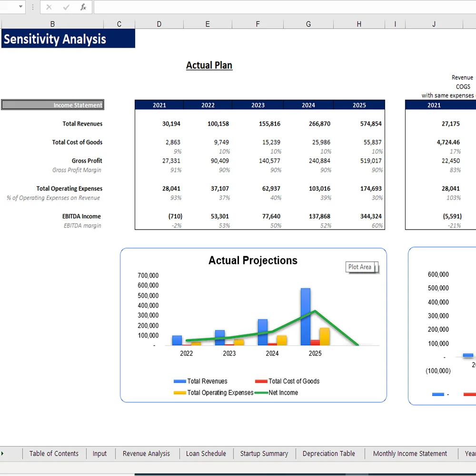
Task: Switch to Monthly Income Statement sheet
Action: [x=410, y=453]
